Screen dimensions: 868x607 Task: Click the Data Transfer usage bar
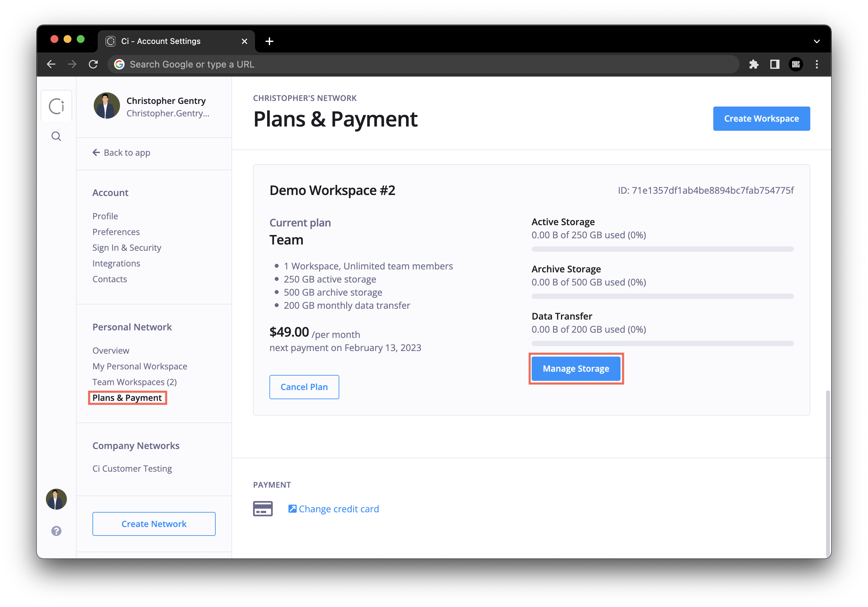point(662,343)
